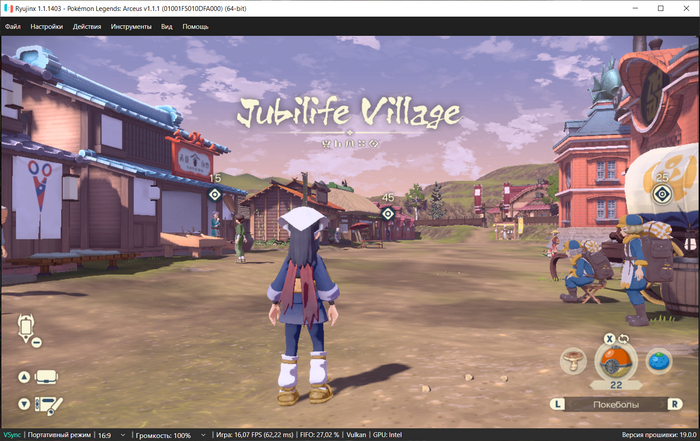700x441 pixels.
Task: Open the Вид menu
Action: coord(167,27)
